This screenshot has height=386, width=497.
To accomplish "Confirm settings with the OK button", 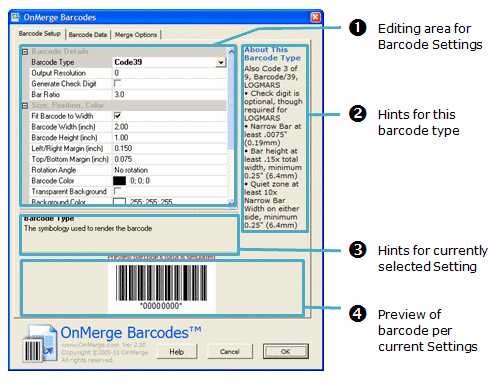I will 286,351.
